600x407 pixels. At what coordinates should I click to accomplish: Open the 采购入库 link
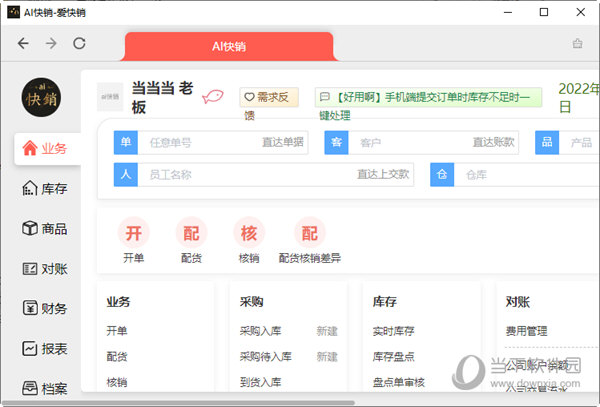point(261,330)
